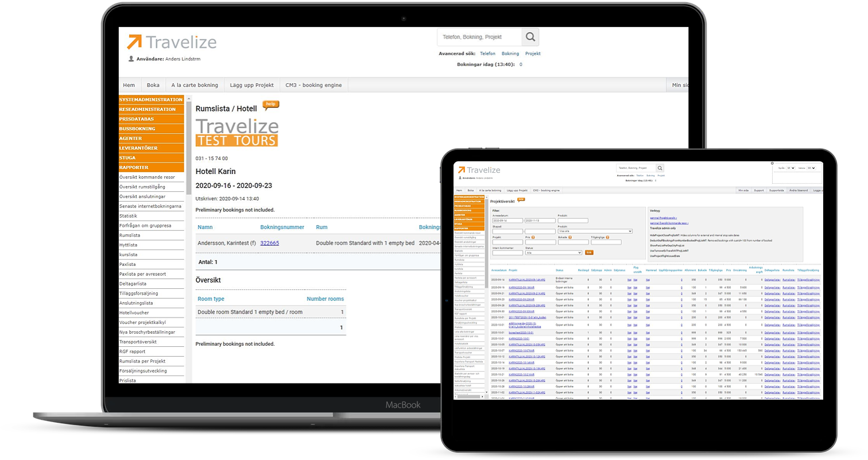The image size is (868, 460).
Task: Open the Produkt 'Visa alla' dropdown
Action: click(x=595, y=231)
